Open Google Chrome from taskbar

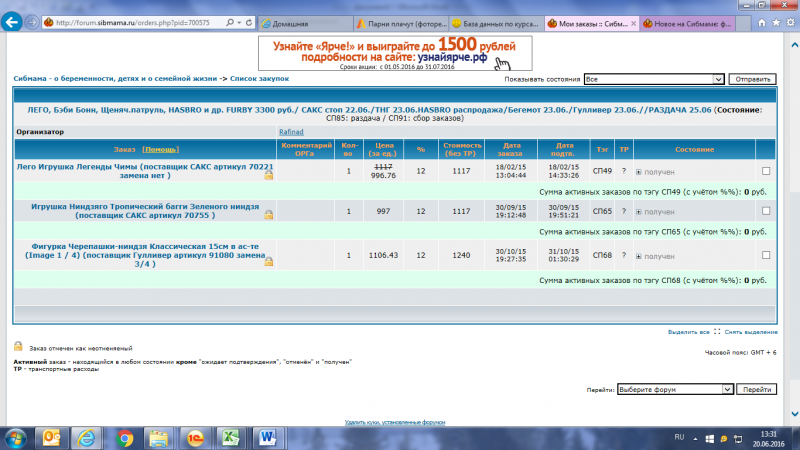click(124, 438)
